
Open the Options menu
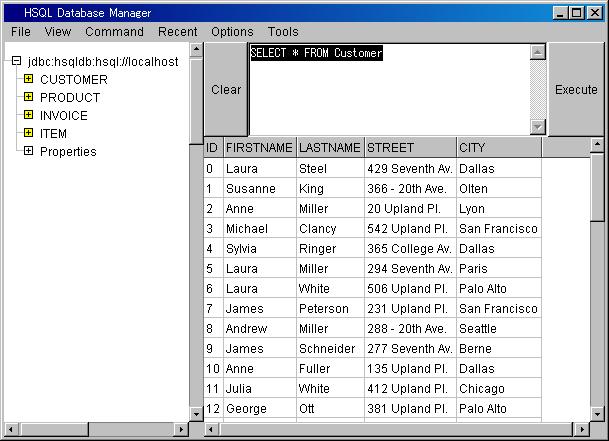tap(232, 32)
